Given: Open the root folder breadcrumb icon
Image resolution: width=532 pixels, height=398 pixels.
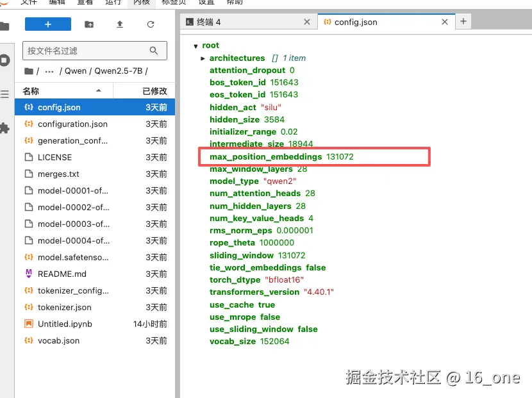Looking at the screenshot, I should 29,71.
